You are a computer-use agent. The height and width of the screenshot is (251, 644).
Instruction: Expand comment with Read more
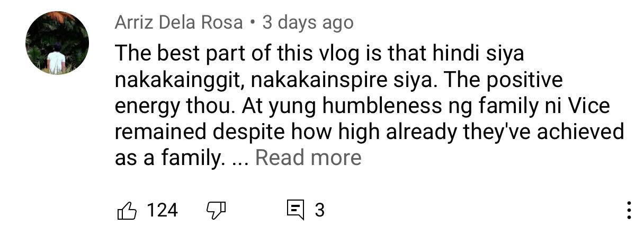click(x=308, y=158)
